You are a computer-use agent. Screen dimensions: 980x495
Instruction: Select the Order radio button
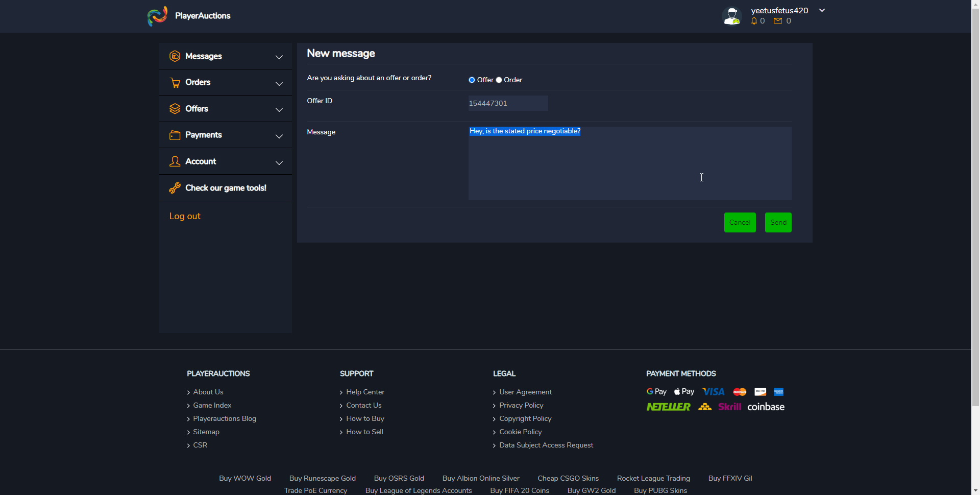[499, 80]
